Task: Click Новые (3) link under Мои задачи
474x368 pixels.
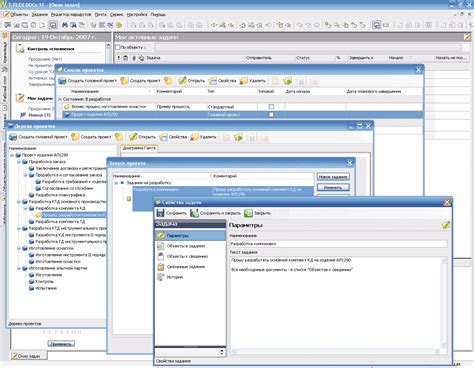Action: pos(40,115)
